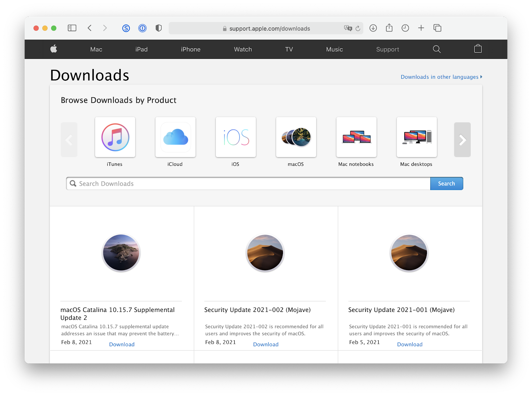
Task: Open Downloads in other languages link
Action: click(441, 77)
